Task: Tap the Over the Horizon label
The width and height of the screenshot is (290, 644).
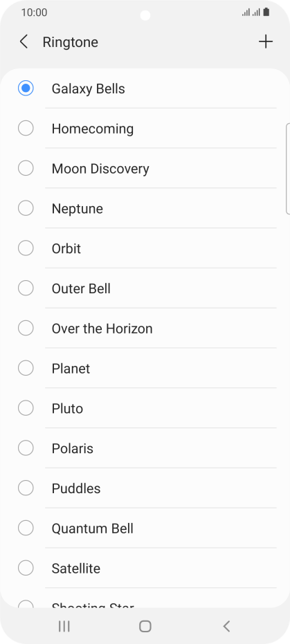Action: click(102, 329)
